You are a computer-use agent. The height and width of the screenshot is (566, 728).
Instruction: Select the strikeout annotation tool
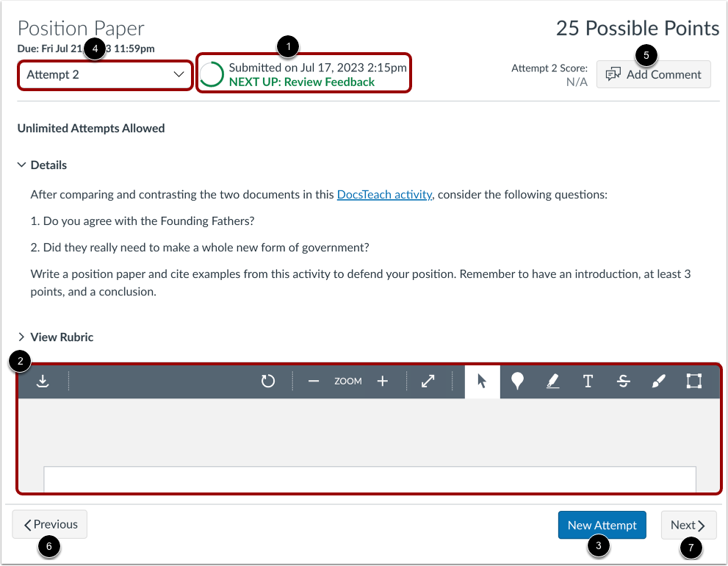click(623, 381)
